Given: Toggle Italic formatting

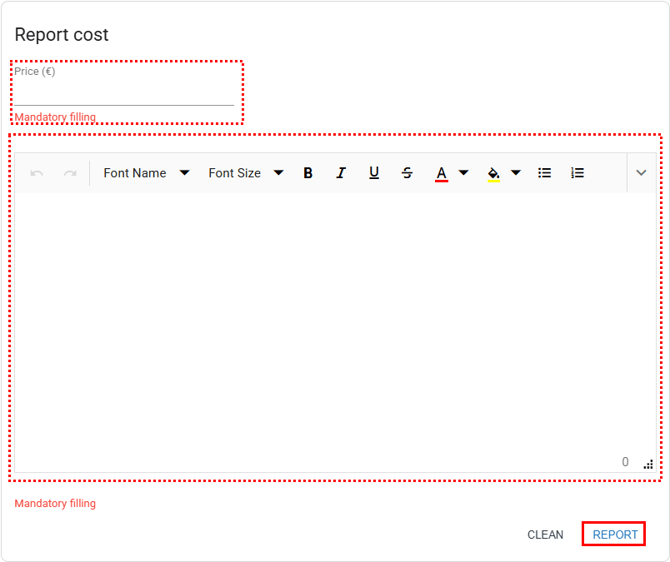Looking at the screenshot, I should pyautogui.click(x=341, y=173).
